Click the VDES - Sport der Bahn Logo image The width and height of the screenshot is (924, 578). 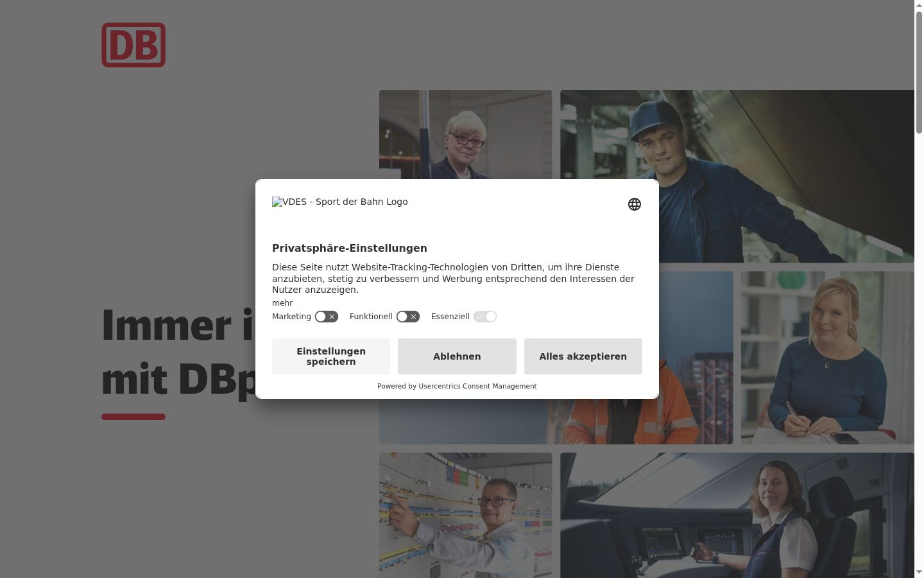(x=340, y=202)
